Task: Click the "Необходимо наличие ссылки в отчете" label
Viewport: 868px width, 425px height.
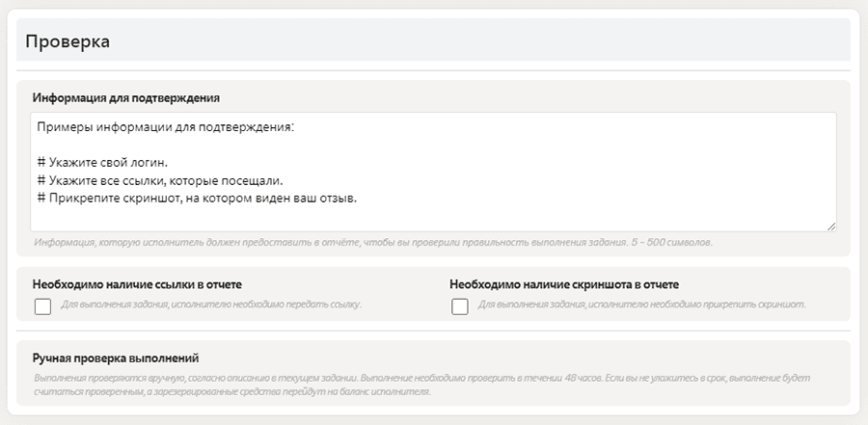Action: (137, 285)
